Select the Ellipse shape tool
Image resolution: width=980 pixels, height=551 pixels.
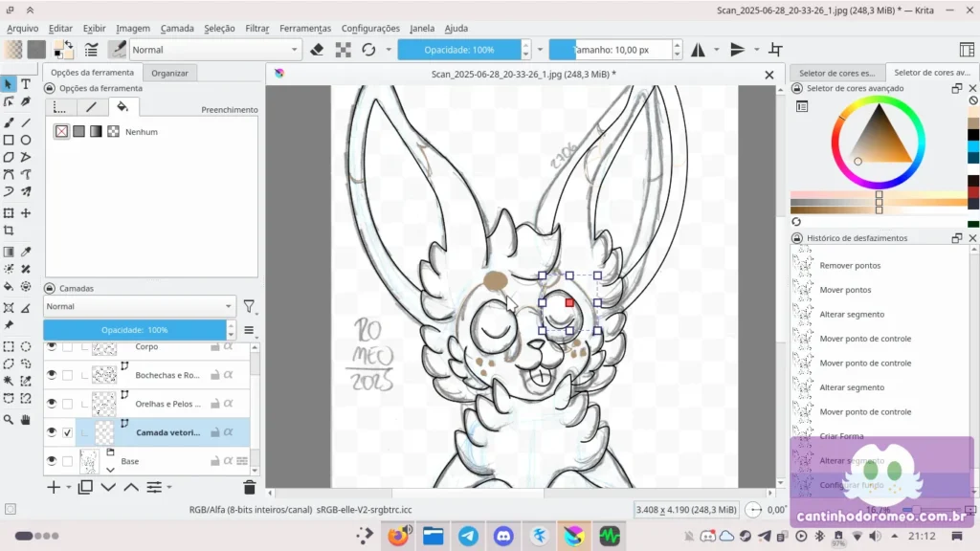point(26,140)
